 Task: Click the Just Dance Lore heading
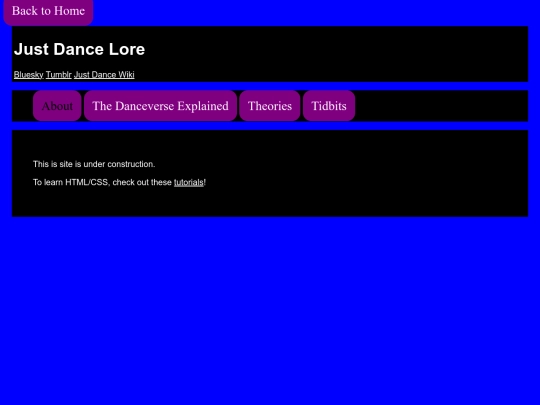pyautogui.click(x=79, y=49)
